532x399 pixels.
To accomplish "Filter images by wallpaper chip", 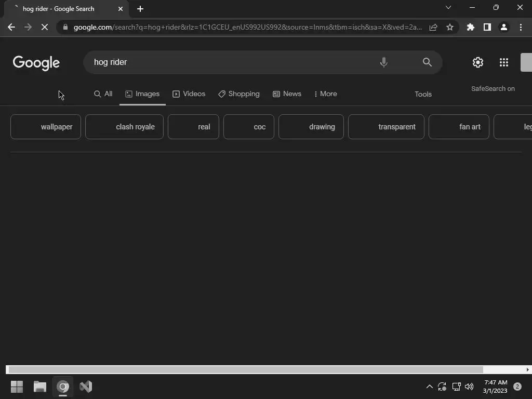I will [46, 127].
